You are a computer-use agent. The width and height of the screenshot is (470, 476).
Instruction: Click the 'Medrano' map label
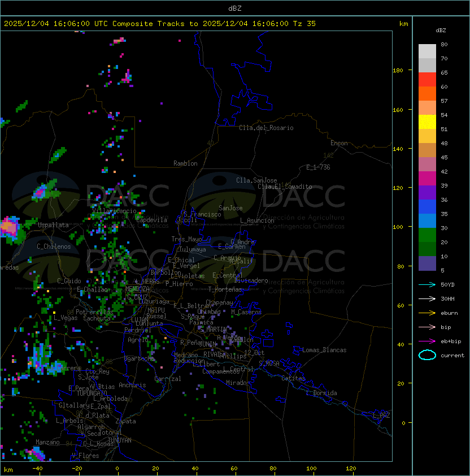click(x=186, y=355)
